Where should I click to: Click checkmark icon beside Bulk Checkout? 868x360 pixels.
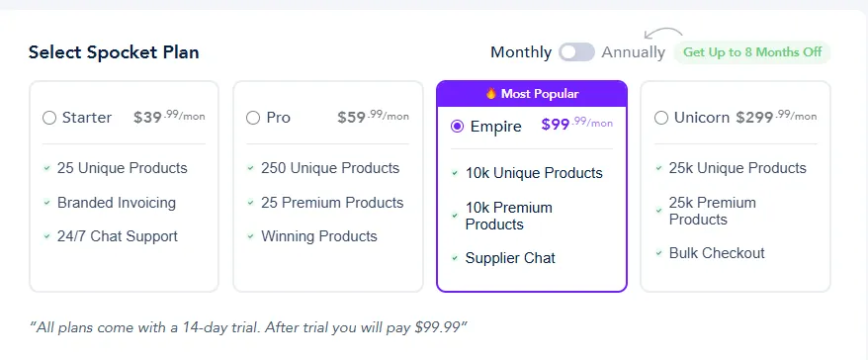pyautogui.click(x=658, y=253)
